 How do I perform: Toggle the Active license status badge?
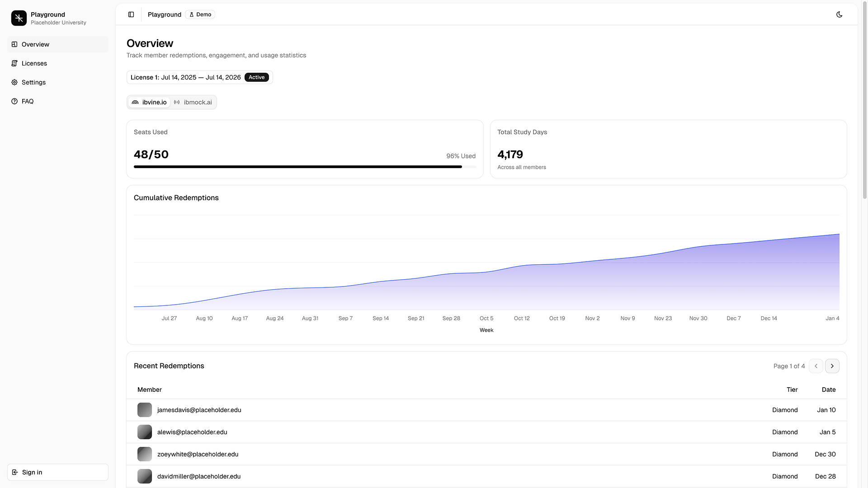256,77
